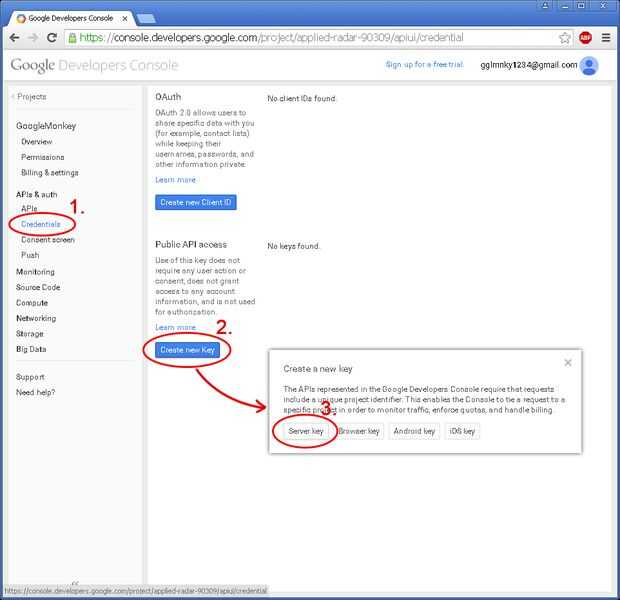
Task: Expand the Source Code section
Action: point(38,288)
